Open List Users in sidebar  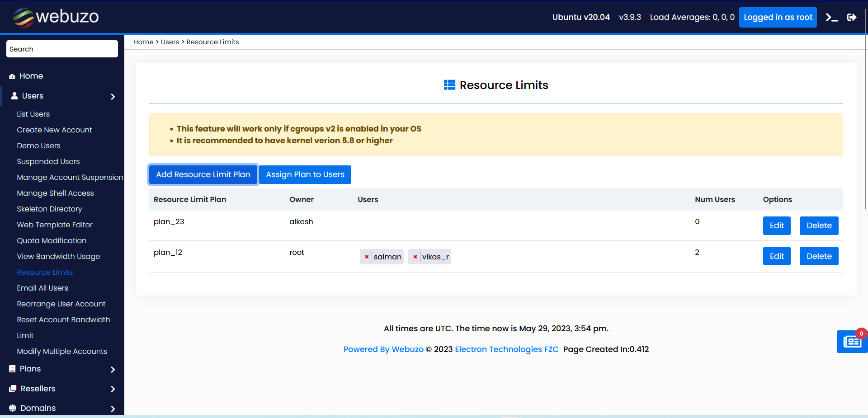coord(33,114)
